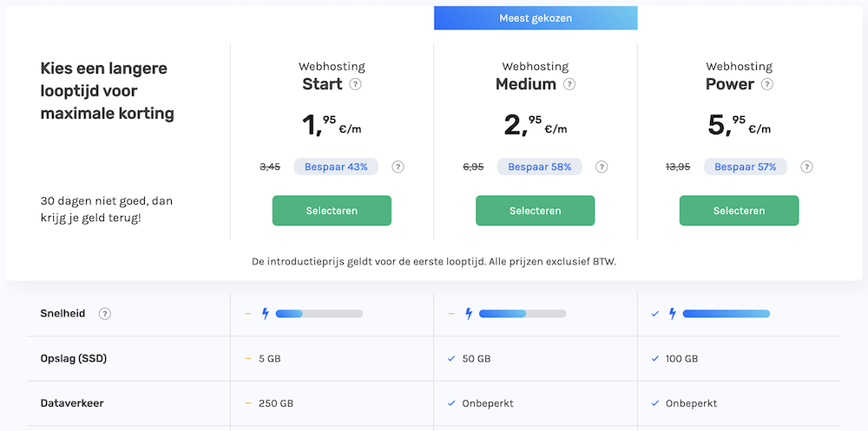Screen dimensions: 868x431
Task: Click help icon next to Webhosting Power
Action: 766,85
